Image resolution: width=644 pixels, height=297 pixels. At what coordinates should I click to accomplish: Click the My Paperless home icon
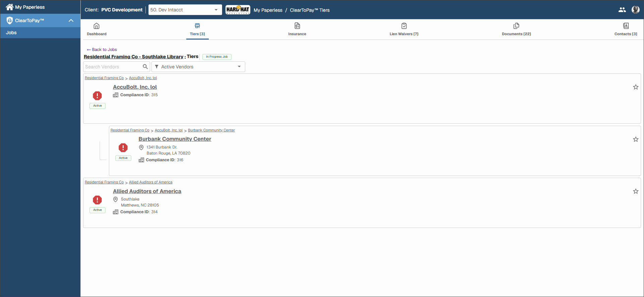(x=9, y=7)
